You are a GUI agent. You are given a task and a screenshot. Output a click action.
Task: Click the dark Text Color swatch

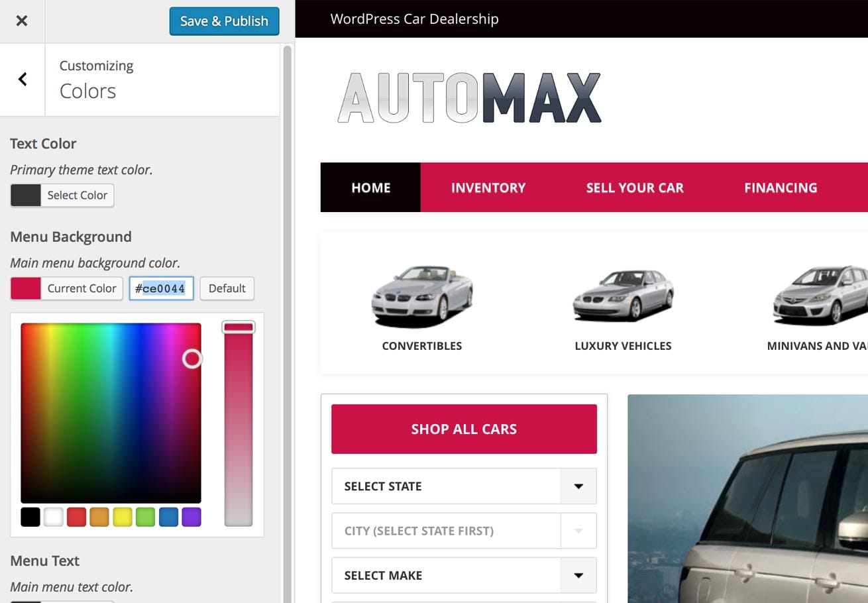coord(26,195)
